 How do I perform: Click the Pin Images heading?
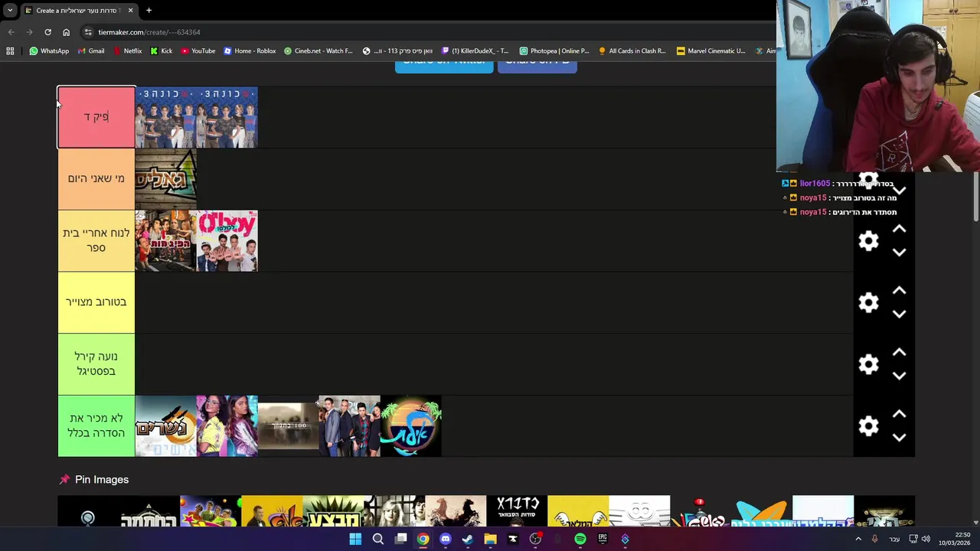coord(102,480)
